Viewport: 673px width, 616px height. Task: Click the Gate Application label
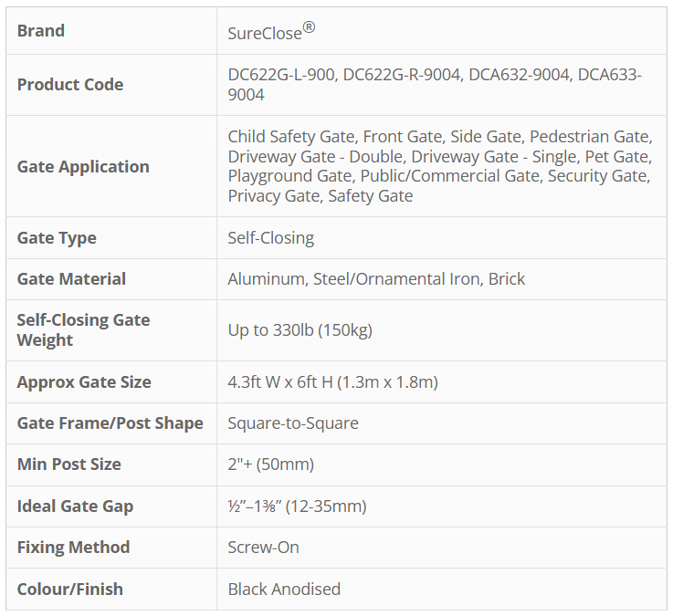(x=83, y=166)
